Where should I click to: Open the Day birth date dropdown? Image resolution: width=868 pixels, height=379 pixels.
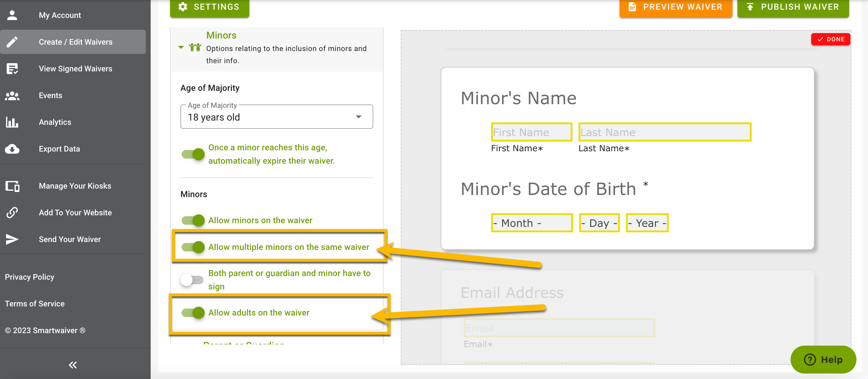[x=599, y=223]
